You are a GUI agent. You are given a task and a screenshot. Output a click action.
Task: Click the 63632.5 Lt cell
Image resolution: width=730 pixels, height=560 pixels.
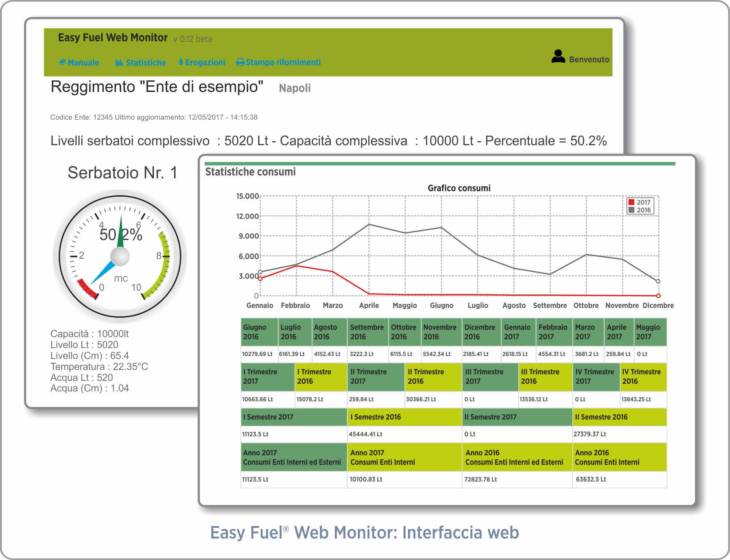pyautogui.click(x=620, y=479)
